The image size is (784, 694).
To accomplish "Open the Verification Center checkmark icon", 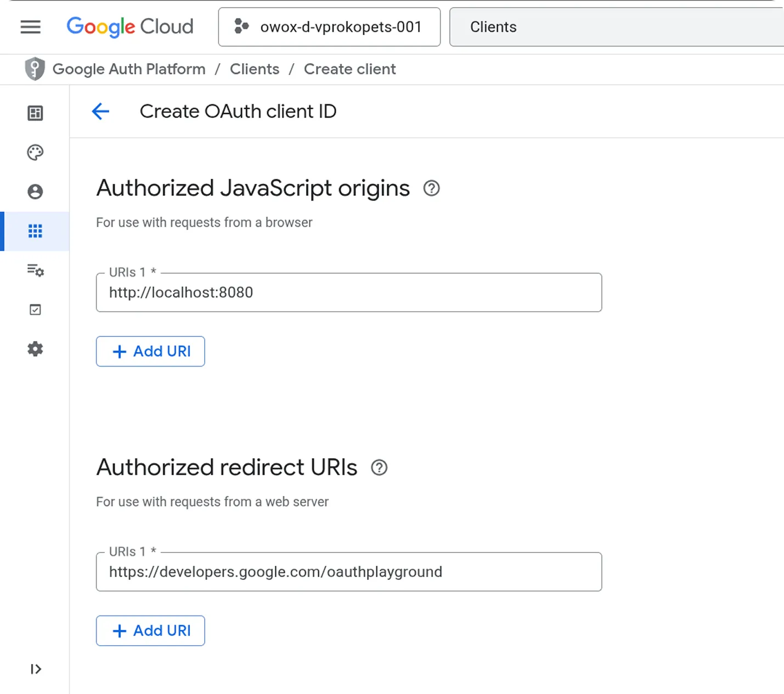I will [x=35, y=309].
